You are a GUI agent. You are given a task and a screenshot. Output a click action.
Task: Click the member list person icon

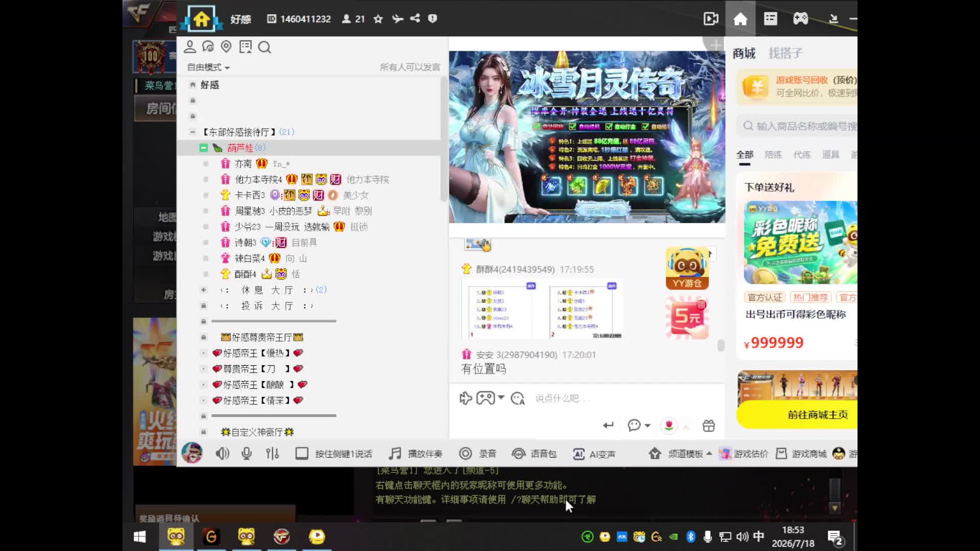190,47
